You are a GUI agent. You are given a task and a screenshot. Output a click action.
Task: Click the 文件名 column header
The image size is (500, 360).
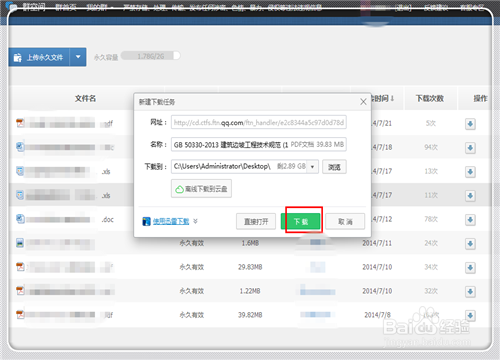[85, 98]
